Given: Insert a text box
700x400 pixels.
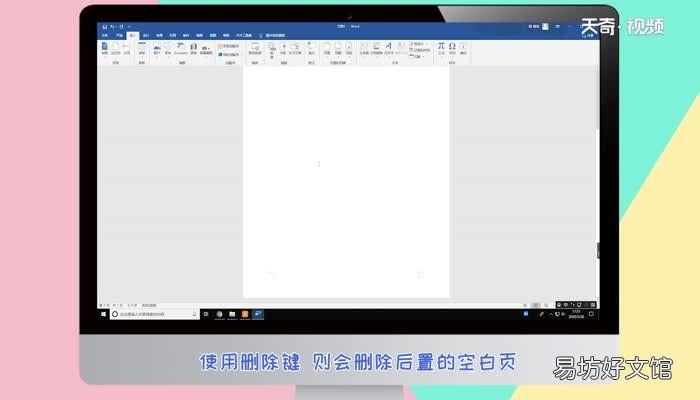Looking at the screenshot, I should (x=364, y=49).
